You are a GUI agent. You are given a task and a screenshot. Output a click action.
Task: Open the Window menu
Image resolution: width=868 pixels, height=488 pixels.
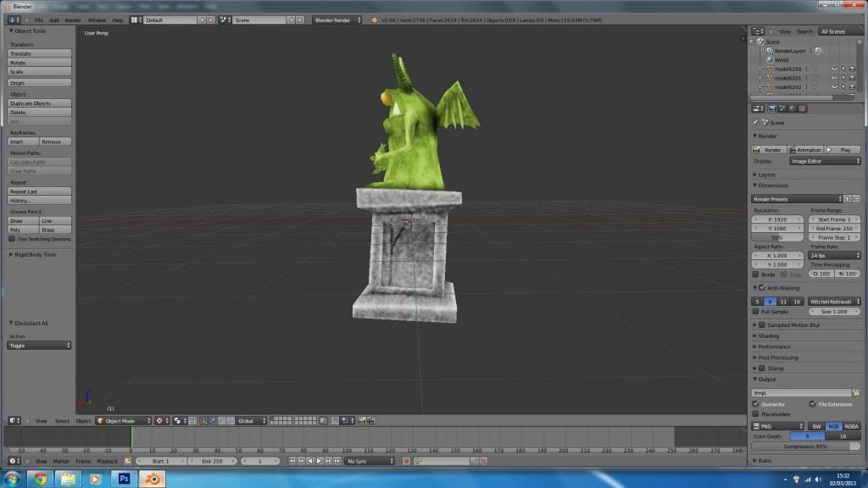(97, 20)
